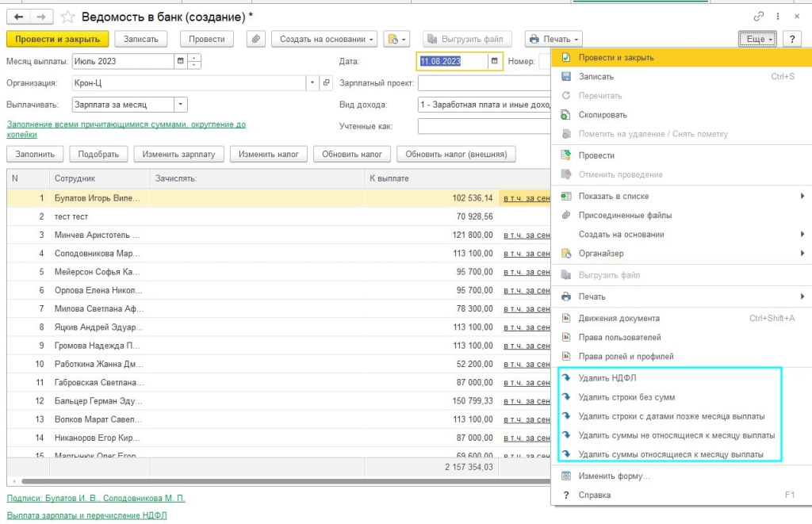Select Удалить НДФЛ from menu
The height and width of the screenshot is (524, 812).
(607, 378)
